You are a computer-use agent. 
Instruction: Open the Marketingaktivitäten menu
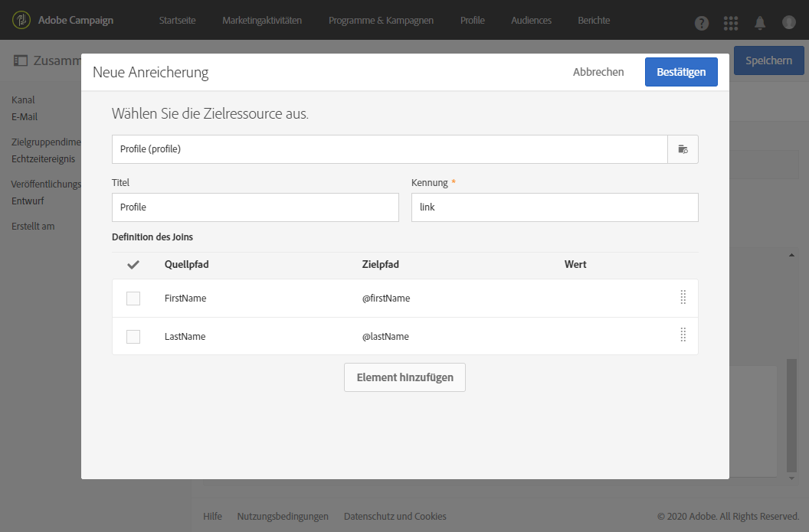tap(262, 21)
